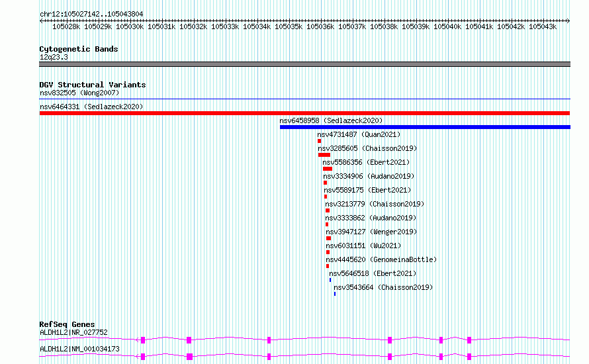Click the 105038k ruler position

click(384, 26)
